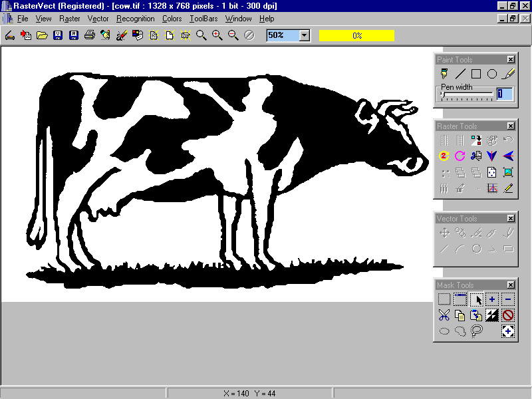Select the magenta rotation tool in Raster Tools
Viewport: 532px width, 399px height.
tap(460, 156)
